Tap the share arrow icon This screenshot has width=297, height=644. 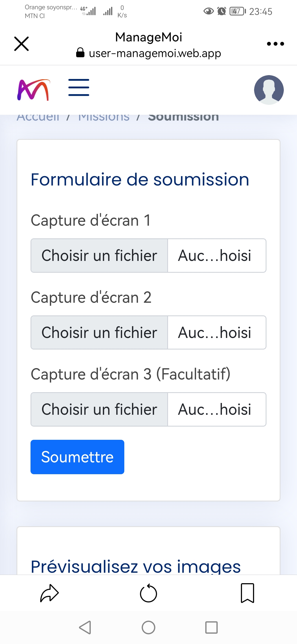(50, 593)
